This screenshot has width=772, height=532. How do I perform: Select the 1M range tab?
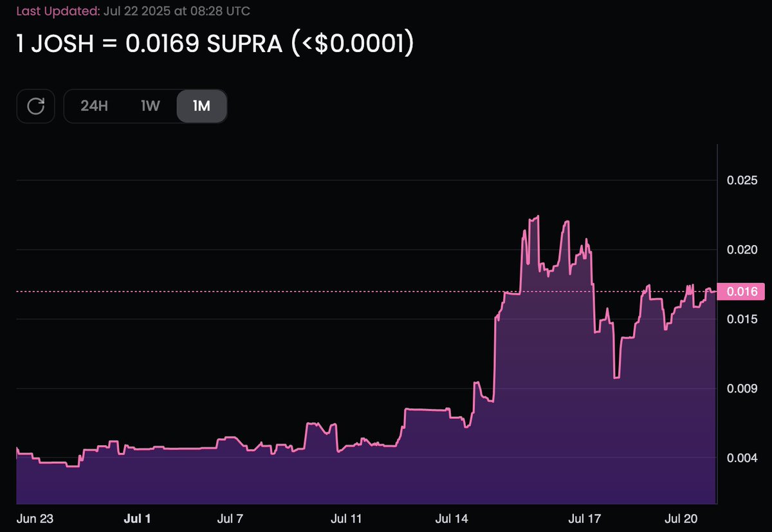click(201, 106)
